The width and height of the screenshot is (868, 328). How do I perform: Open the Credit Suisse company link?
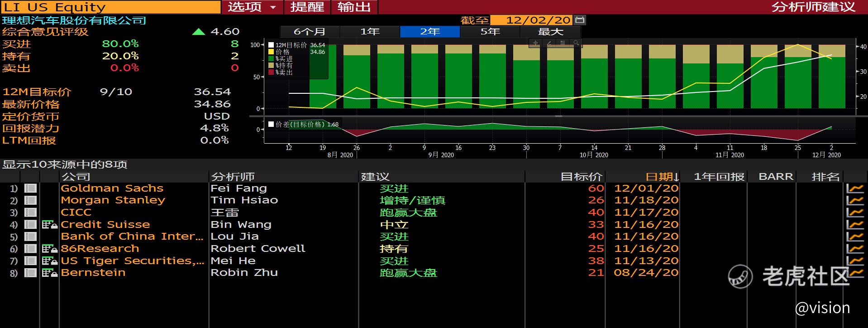(x=105, y=225)
